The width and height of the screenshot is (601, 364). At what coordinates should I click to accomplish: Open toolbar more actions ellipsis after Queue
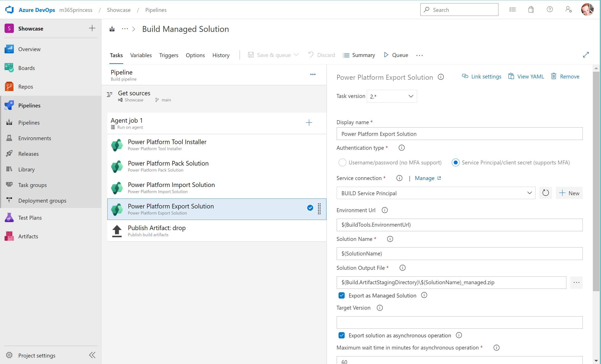point(419,55)
